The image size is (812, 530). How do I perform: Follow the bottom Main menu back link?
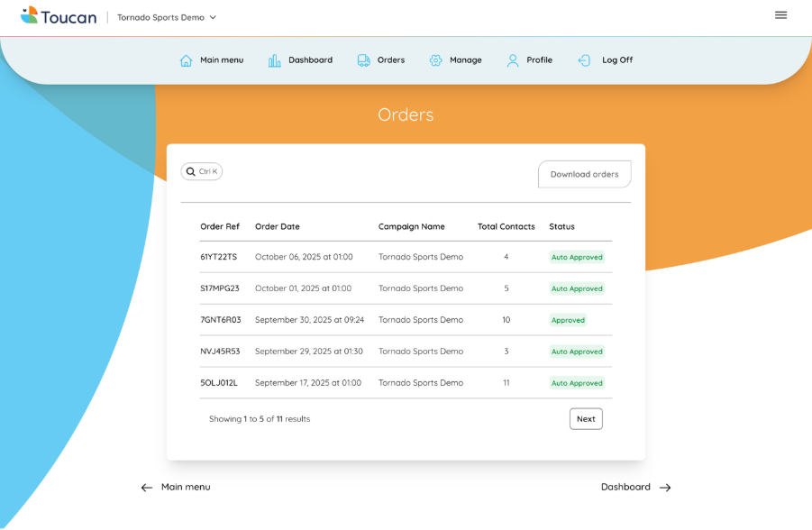click(x=176, y=487)
